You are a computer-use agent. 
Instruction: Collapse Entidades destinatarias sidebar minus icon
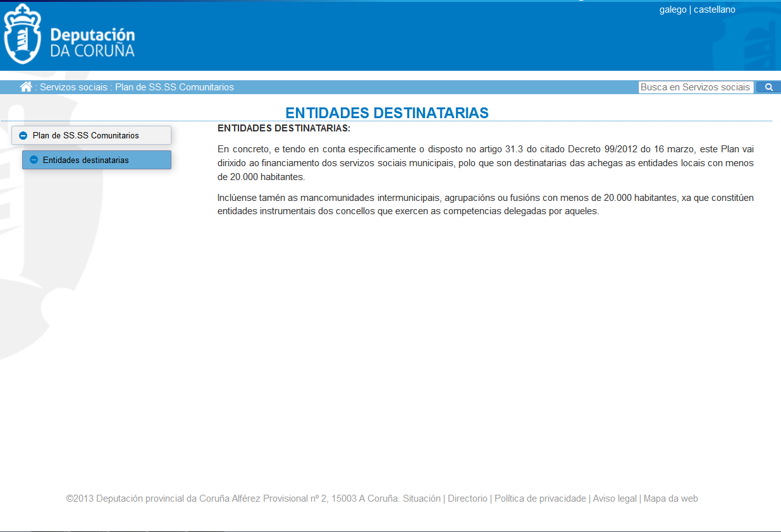point(34,160)
